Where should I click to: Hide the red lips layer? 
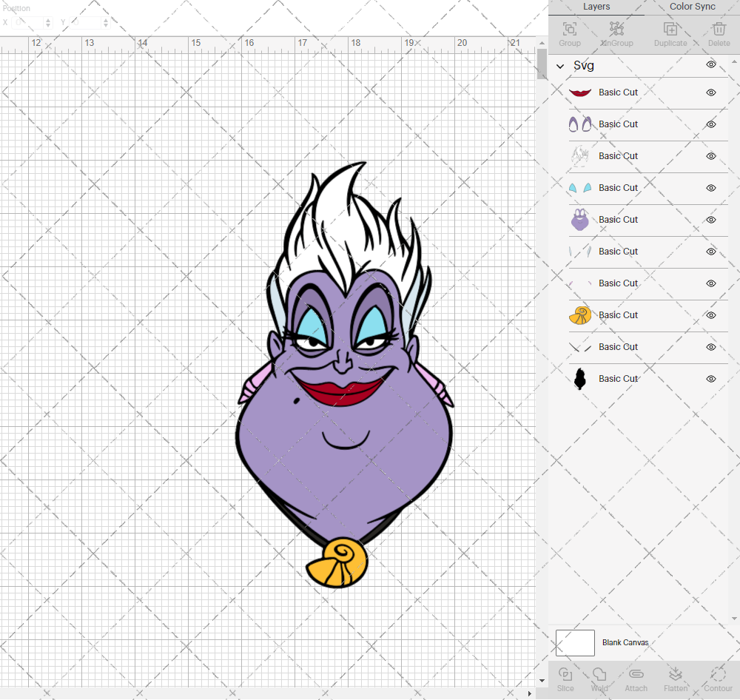click(710, 92)
